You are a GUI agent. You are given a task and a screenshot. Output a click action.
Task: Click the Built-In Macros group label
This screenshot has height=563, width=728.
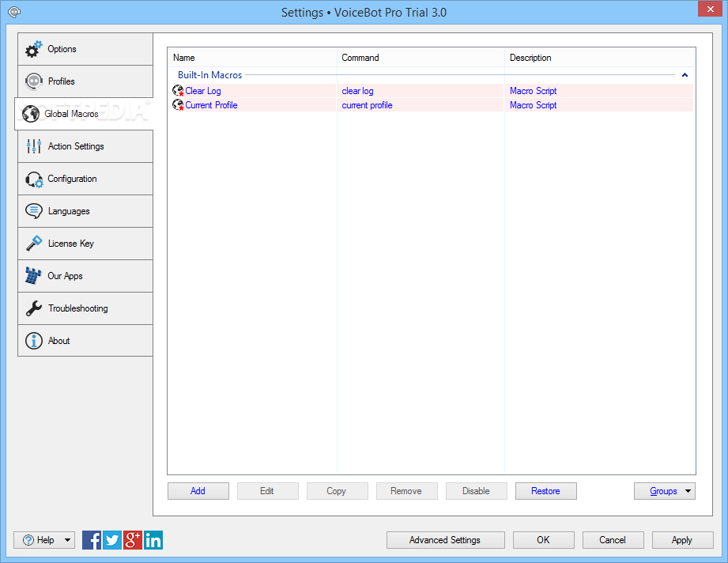(x=209, y=75)
